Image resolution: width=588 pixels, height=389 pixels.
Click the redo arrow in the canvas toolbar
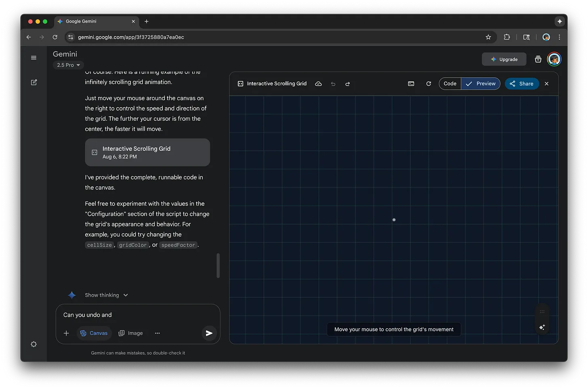click(348, 84)
